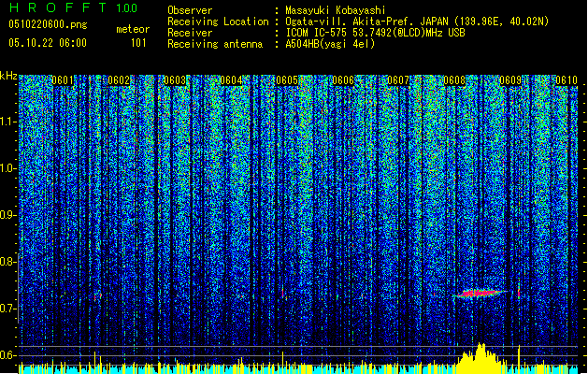Select the filename 0510220600.png
This screenshot has height=374, width=588.
coord(48,25)
